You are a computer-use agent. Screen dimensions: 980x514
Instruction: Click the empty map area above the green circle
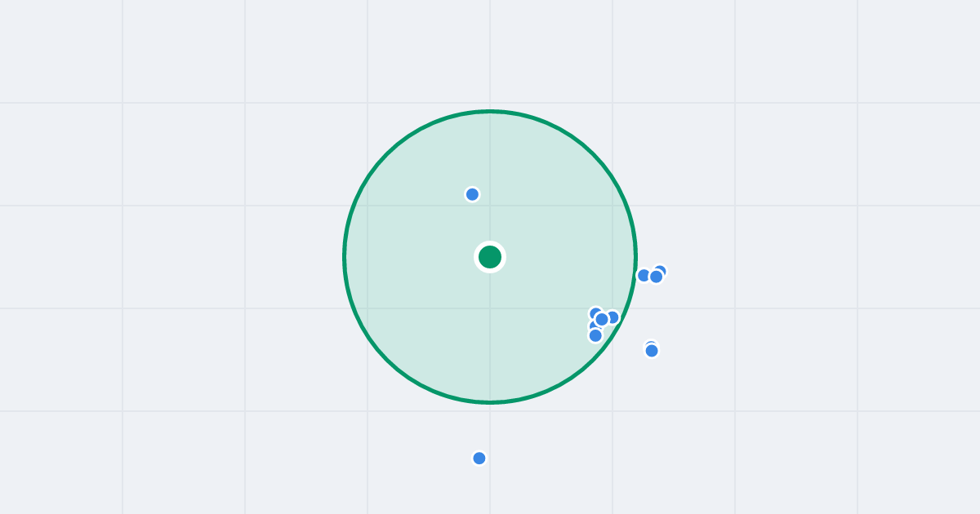pos(490,53)
